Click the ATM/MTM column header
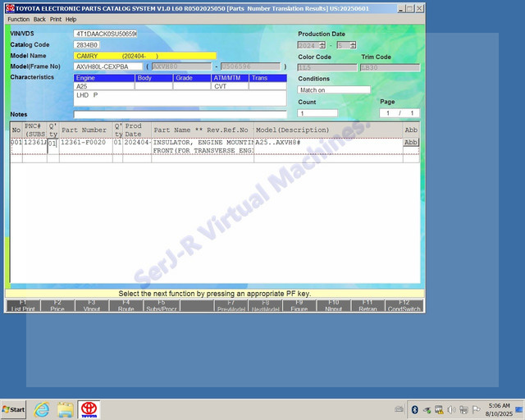The image size is (525, 420). (x=230, y=78)
